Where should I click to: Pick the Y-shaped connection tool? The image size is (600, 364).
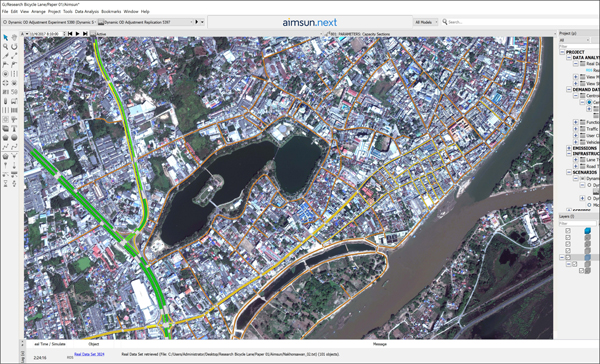[x=14, y=156]
